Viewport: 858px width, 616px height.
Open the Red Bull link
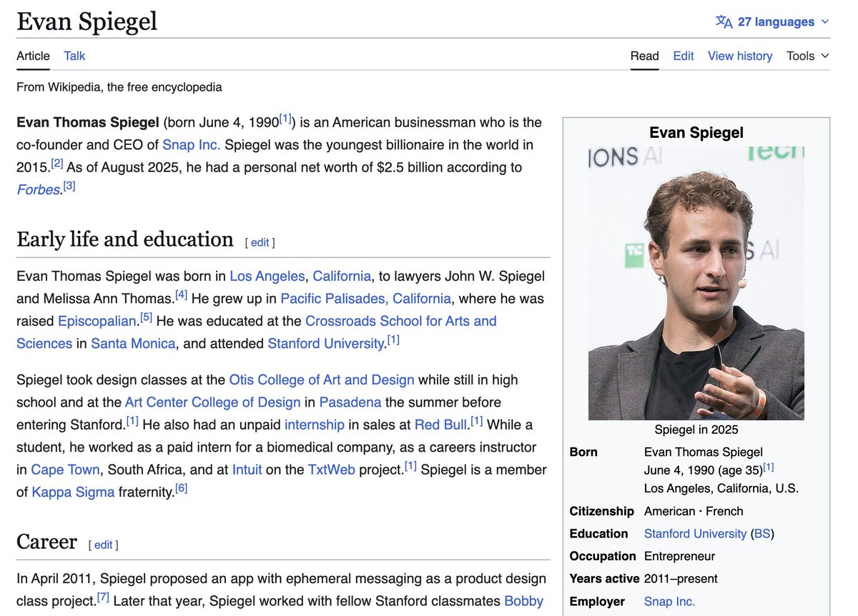pos(440,425)
